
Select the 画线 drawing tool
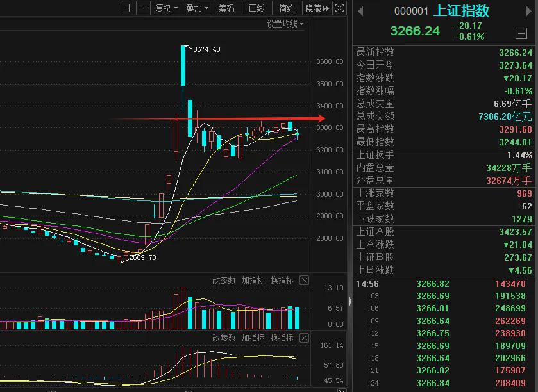(256, 8)
